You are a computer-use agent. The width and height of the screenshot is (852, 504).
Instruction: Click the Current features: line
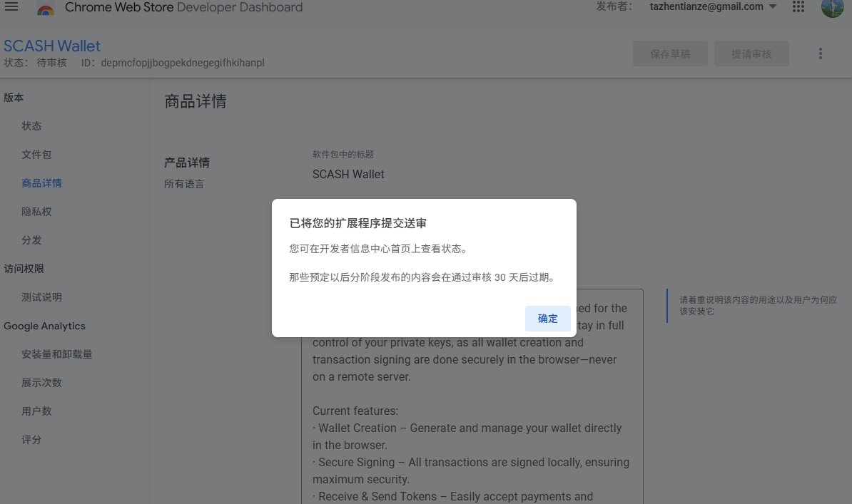355,411
